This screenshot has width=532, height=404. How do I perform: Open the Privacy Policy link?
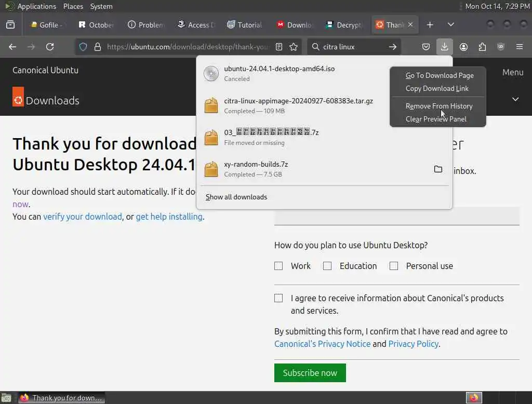tap(413, 344)
